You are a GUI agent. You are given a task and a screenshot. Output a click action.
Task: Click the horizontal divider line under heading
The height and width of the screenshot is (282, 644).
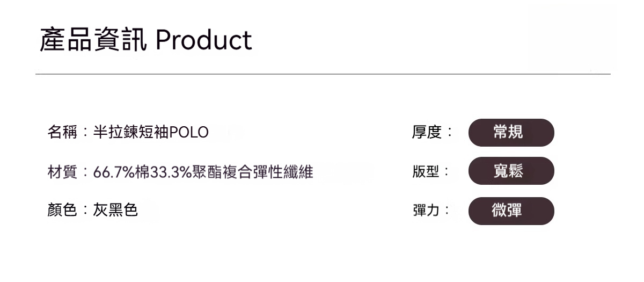click(322, 74)
